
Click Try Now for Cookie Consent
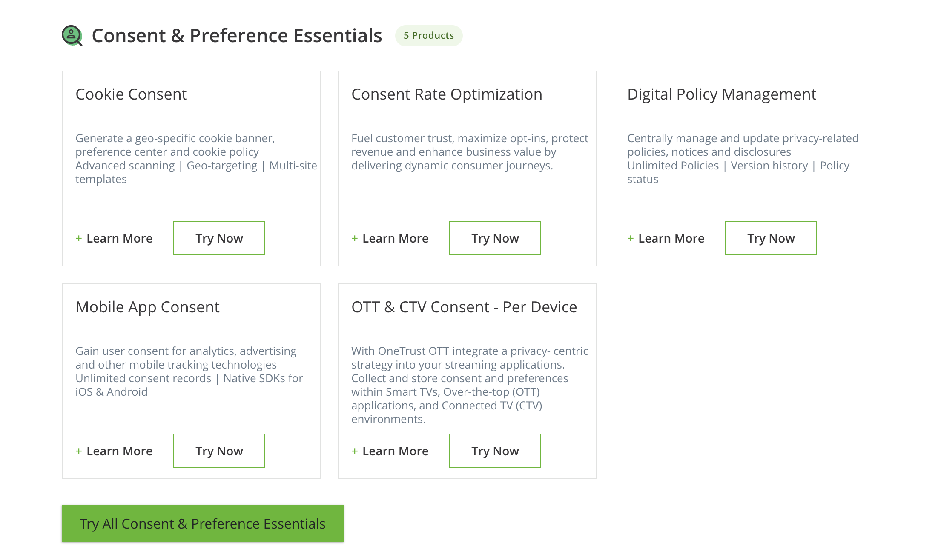tap(219, 238)
